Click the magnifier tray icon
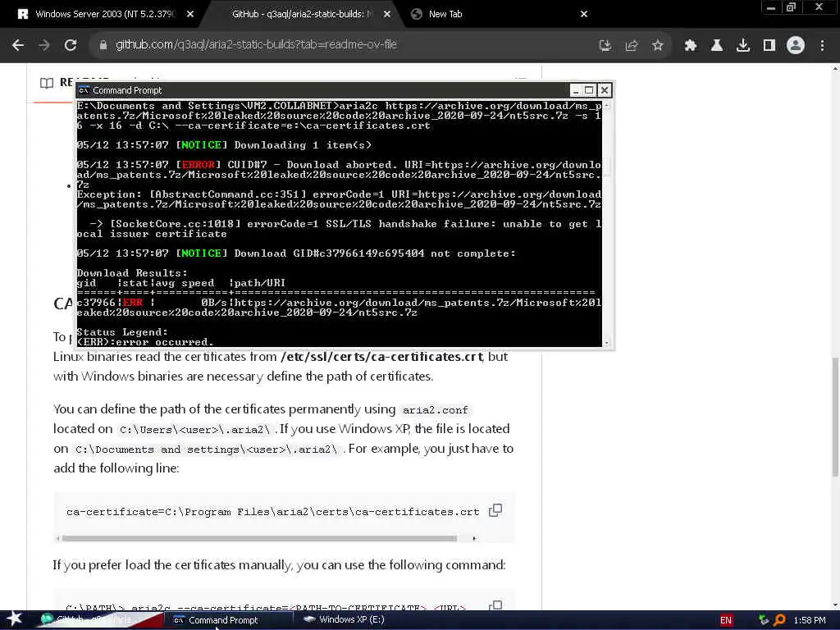 (780, 620)
